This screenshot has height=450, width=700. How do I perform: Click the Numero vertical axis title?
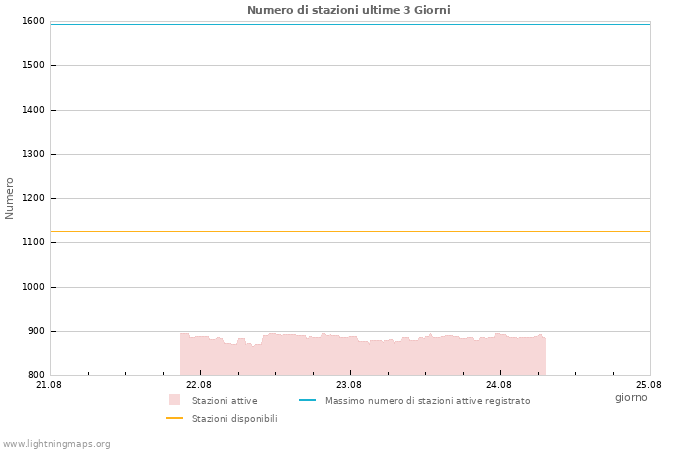pos(9,198)
